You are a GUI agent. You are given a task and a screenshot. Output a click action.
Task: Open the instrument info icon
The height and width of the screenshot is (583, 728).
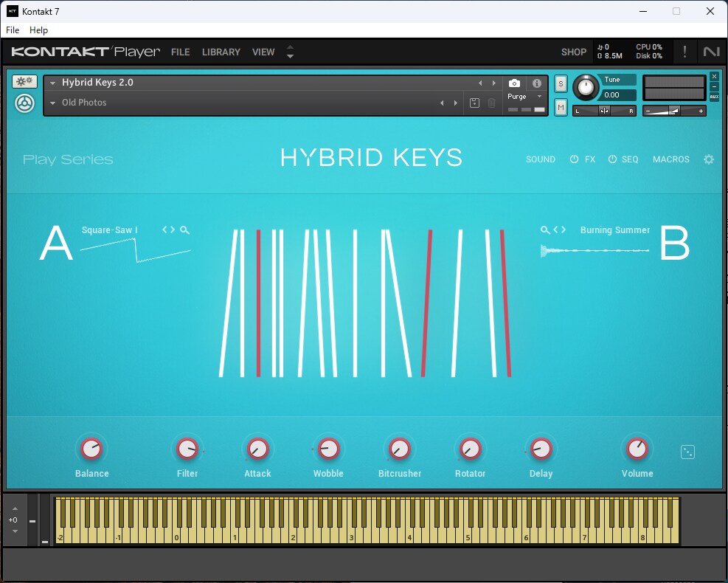(x=536, y=83)
